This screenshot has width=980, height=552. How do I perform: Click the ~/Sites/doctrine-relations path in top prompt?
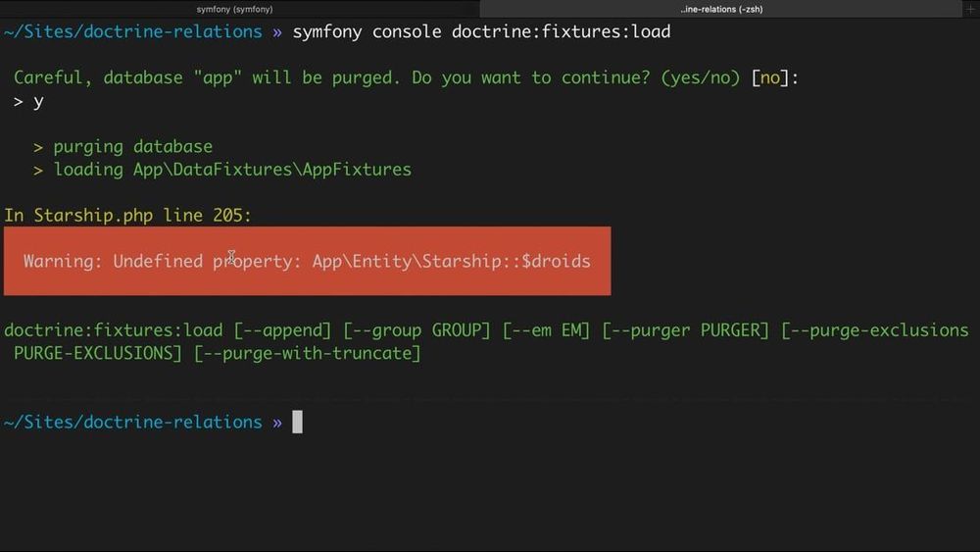point(133,32)
